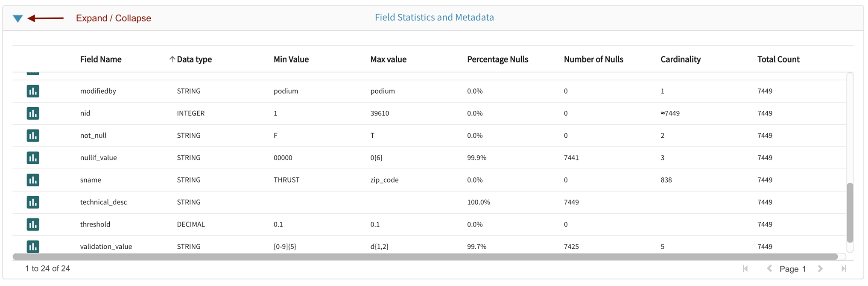
Task: Jump to first page button
Action: pyautogui.click(x=745, y=269)
